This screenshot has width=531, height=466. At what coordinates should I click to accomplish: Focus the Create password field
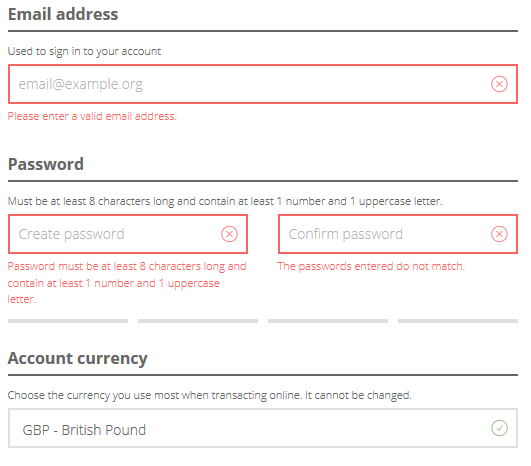[x=128, y=234]
